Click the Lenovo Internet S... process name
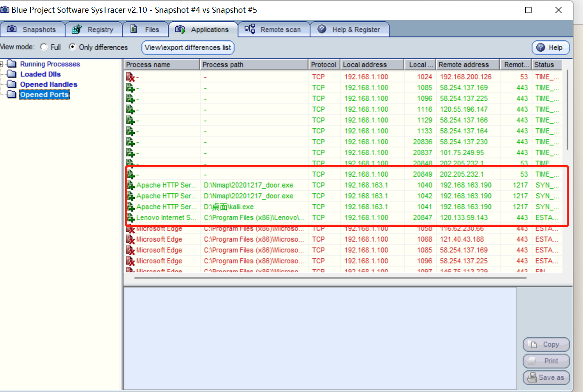 click(166, 218)
